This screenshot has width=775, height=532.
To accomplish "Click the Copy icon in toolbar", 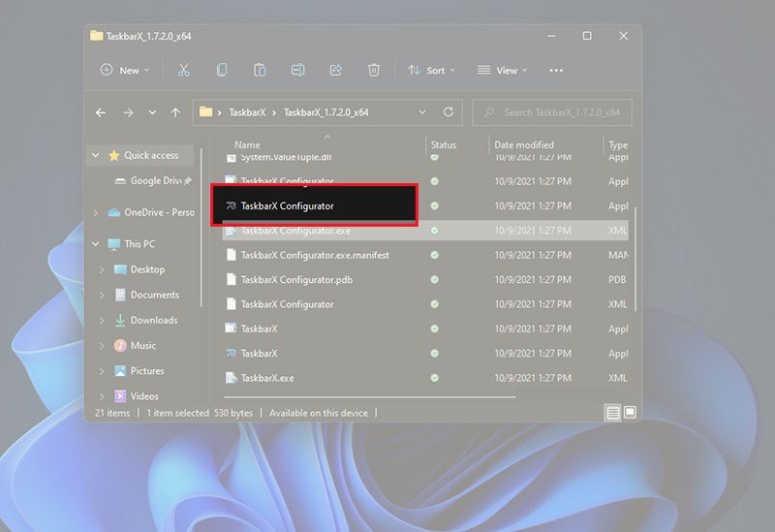I will pos(222,70).
